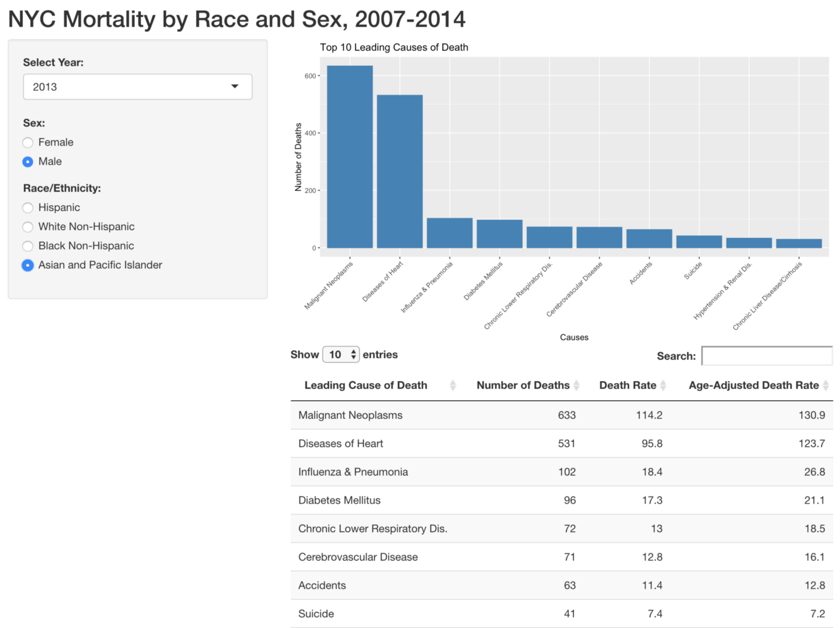Click sort arrows beside Leading Cause of Death
840x628 pixels.
453,386
